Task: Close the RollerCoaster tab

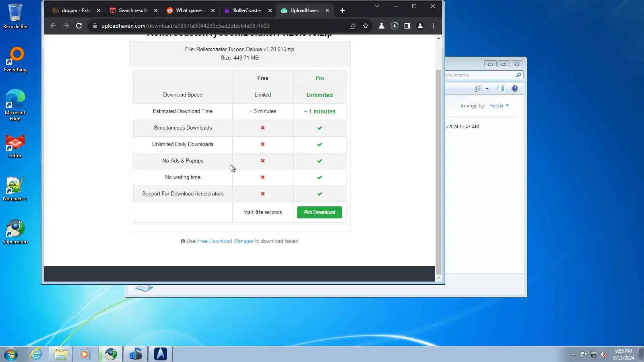Action: [x=270, y=10]
